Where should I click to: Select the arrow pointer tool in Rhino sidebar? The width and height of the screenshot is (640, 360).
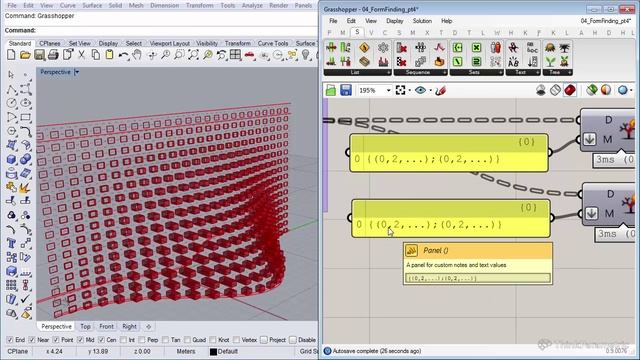[x=11, y=75]
